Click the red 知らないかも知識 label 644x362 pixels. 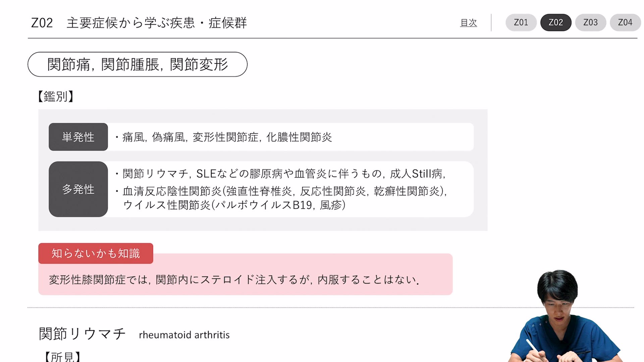96,253
